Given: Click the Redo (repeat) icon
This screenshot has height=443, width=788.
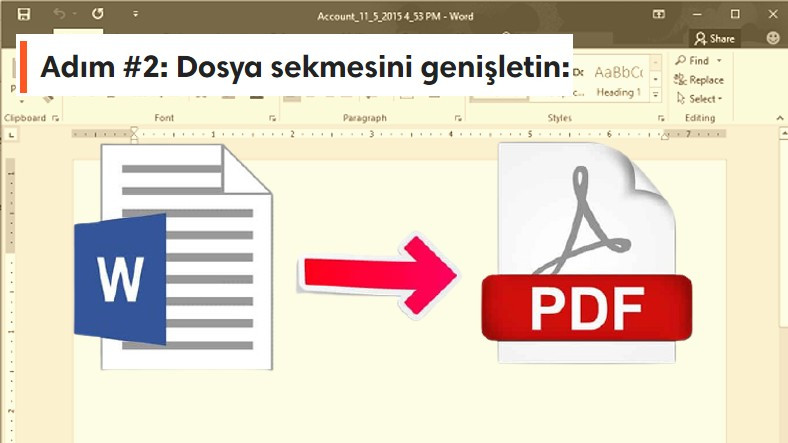Looking at the screenshot, I should (97, 14).
